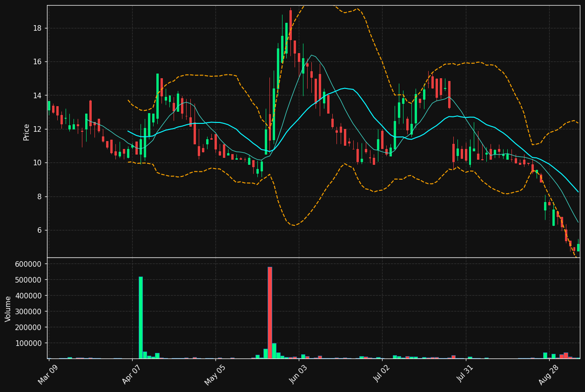
Task: Click the volume tick label 600000
Action: [29, 264]
